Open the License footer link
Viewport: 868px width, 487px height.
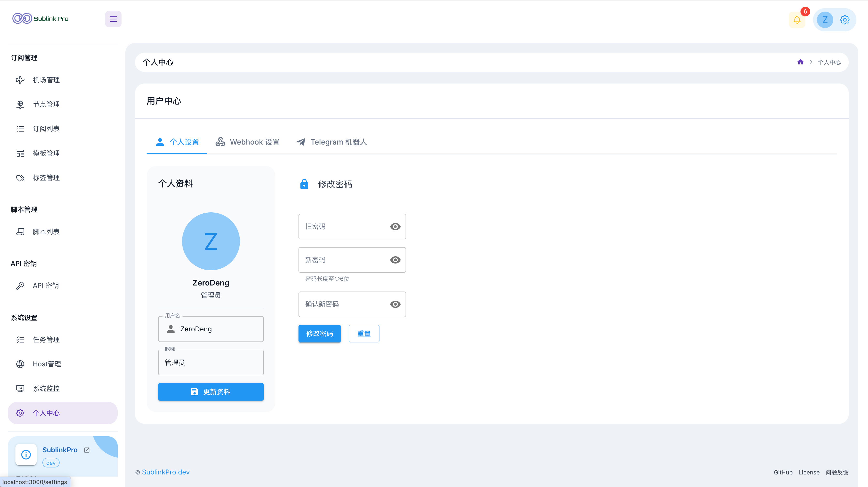[809, 472]
